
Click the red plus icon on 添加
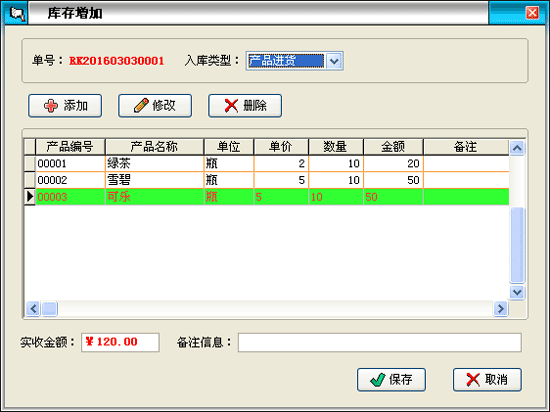51,106
